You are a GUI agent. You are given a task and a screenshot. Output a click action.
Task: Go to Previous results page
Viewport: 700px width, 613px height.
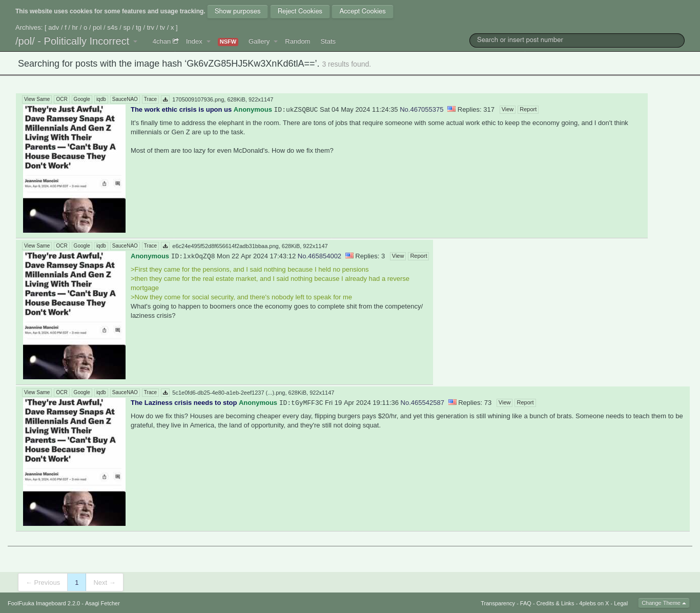[43, 582]
